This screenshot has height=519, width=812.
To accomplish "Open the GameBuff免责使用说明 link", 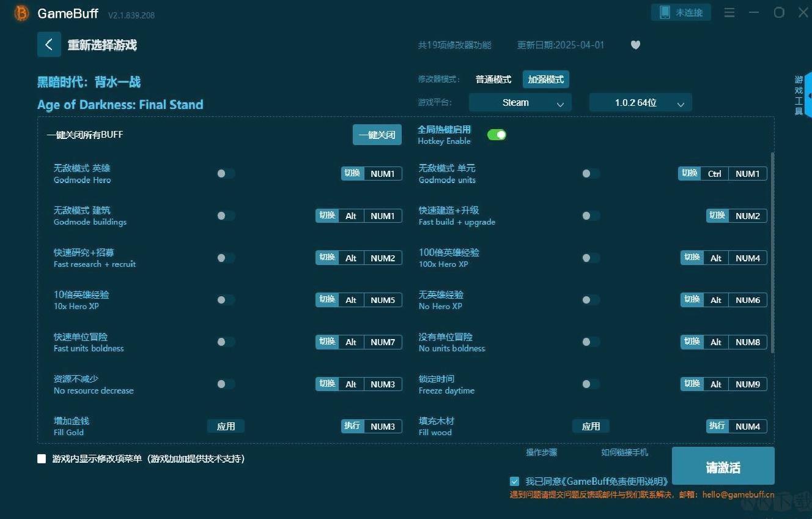I will [615, 482].
